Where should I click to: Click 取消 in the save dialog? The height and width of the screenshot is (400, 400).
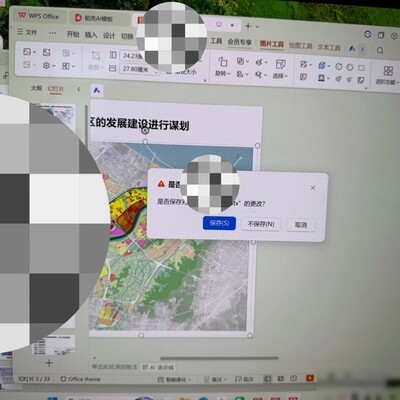[301, 225]
